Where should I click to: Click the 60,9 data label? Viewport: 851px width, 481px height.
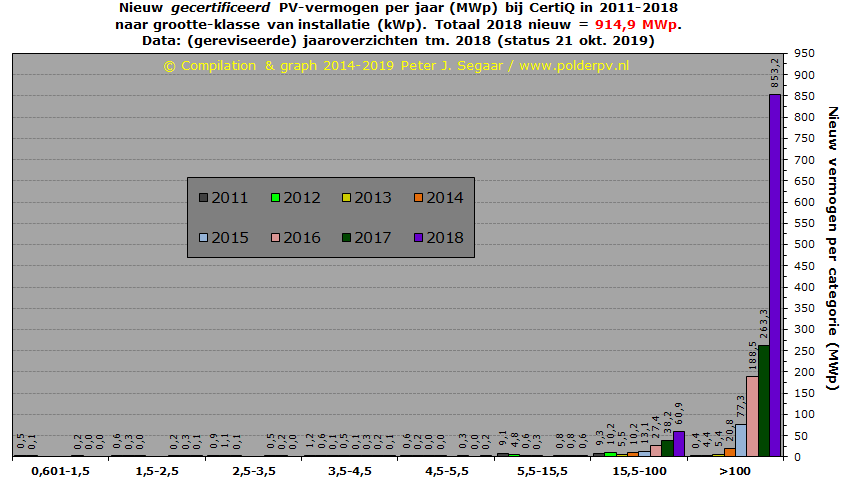(x=678, y=414)
